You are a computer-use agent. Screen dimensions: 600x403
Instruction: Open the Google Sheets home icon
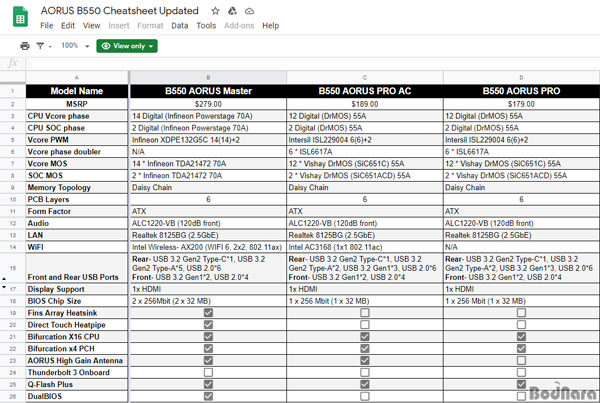point(20,17)
